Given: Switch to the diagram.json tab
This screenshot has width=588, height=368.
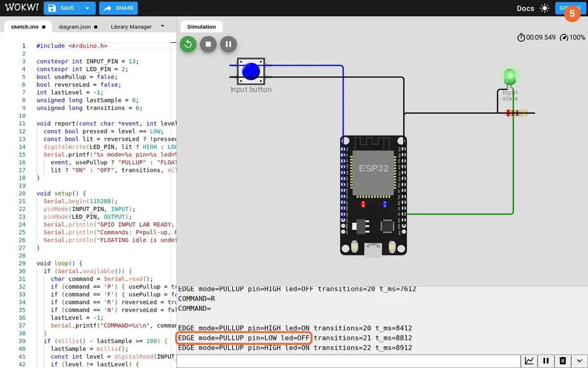Looking at the screenshot, I should [77, 27].
